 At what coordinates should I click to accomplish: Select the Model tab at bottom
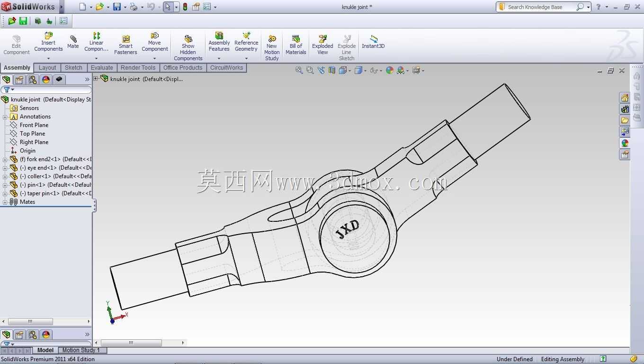45,350
